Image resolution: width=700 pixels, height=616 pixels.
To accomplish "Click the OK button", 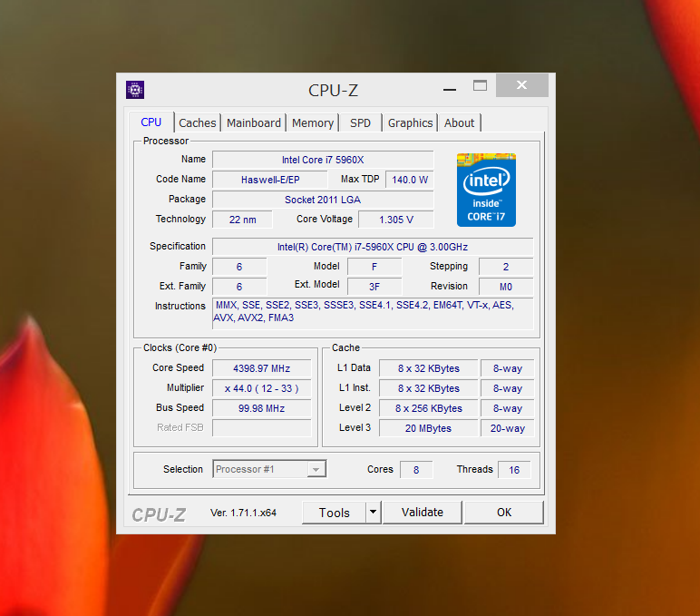I will [504, 513].
